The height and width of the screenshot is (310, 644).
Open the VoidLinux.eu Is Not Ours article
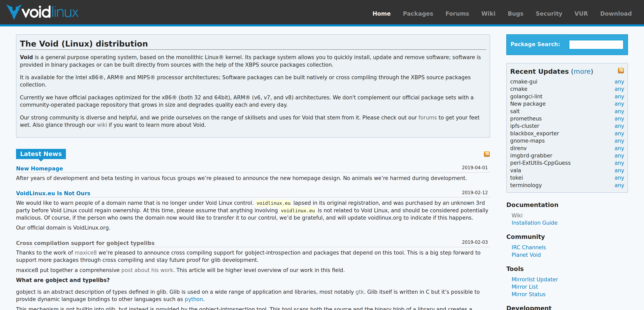[53, 193]
